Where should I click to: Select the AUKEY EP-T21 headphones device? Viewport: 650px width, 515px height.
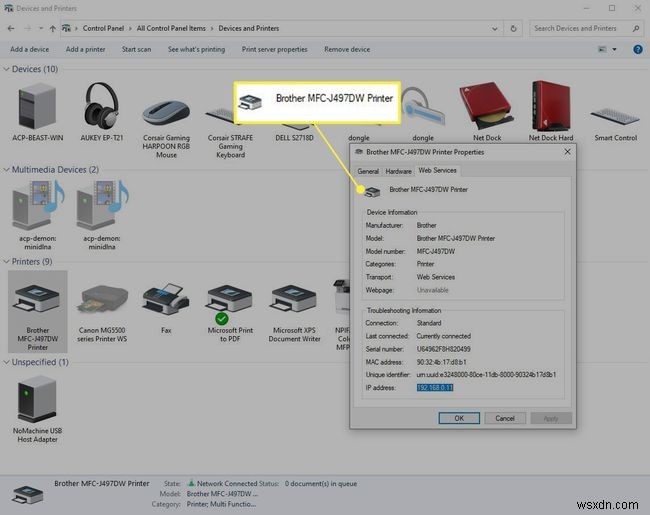click(x=102, y=111)
